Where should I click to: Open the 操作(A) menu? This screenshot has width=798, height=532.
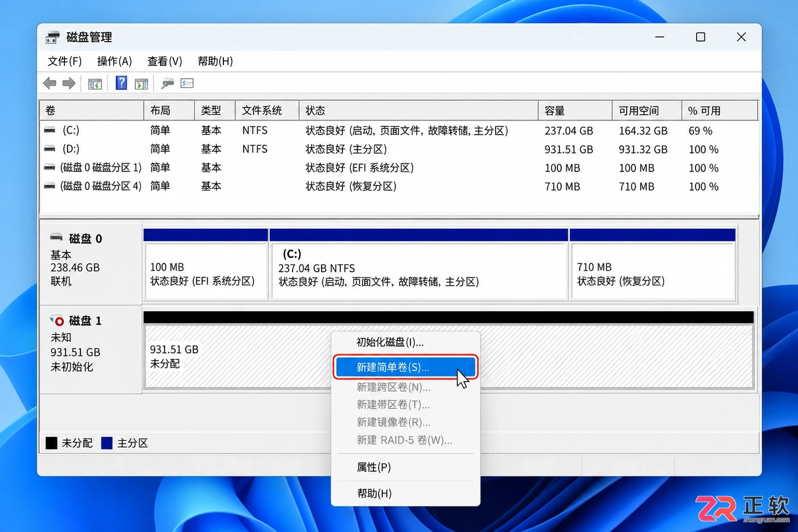click(114, 62)
